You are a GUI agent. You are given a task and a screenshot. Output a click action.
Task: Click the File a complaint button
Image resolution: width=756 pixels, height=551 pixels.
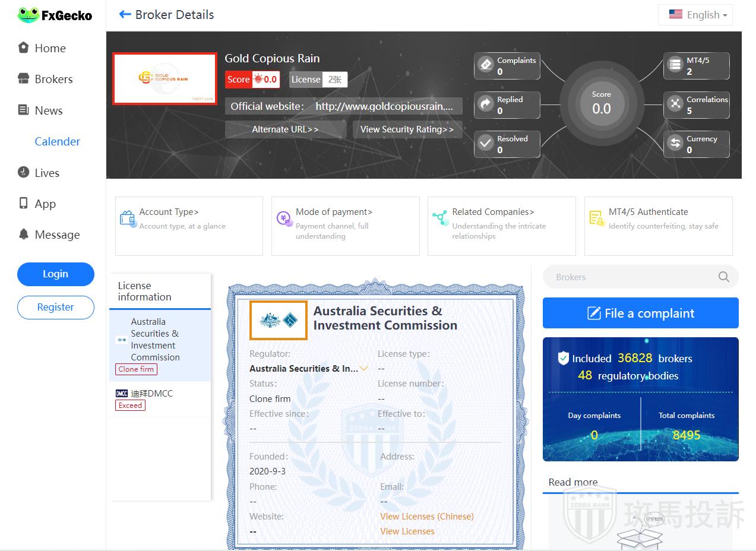point(640,313)
